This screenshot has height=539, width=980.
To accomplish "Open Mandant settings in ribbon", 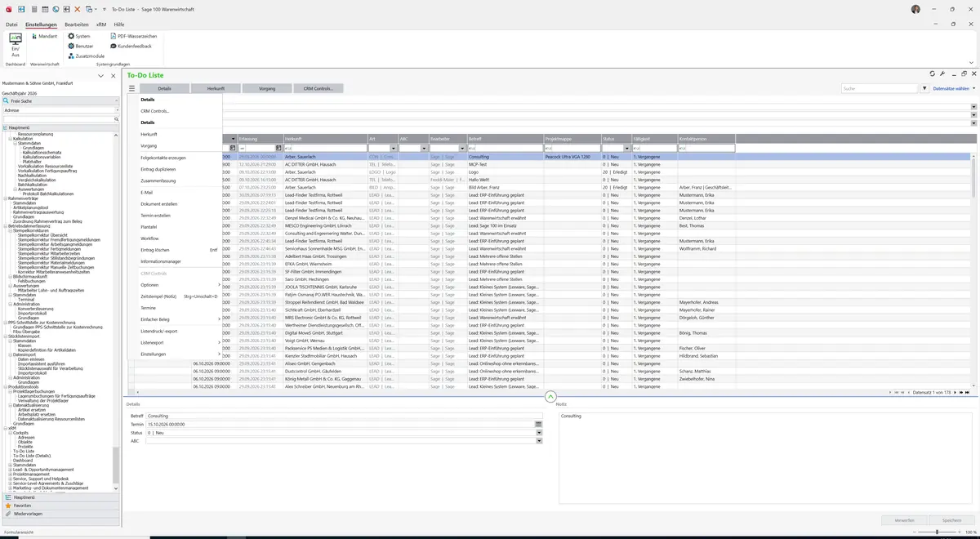I will pyautogui.click(x=44, y=36).
